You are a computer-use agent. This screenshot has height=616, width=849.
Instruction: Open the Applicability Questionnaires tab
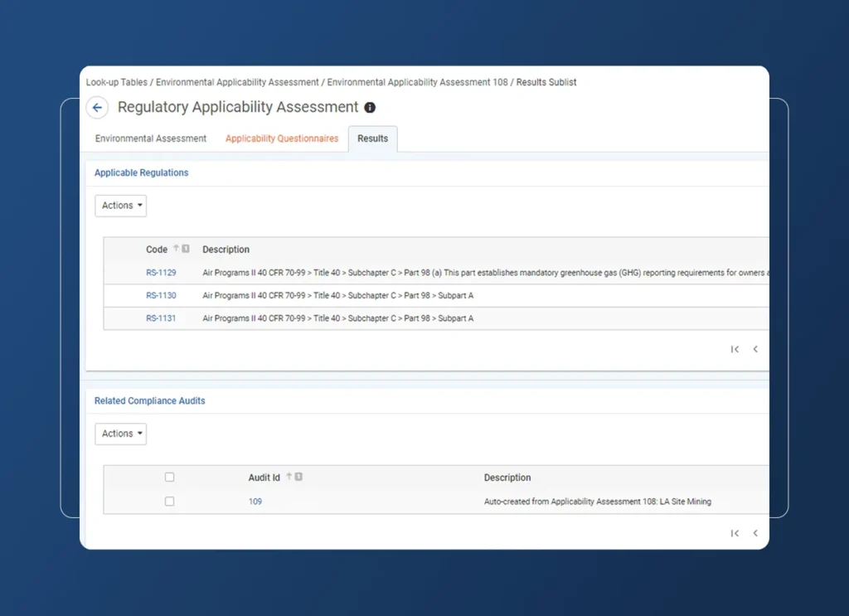[x=281, y=138]
